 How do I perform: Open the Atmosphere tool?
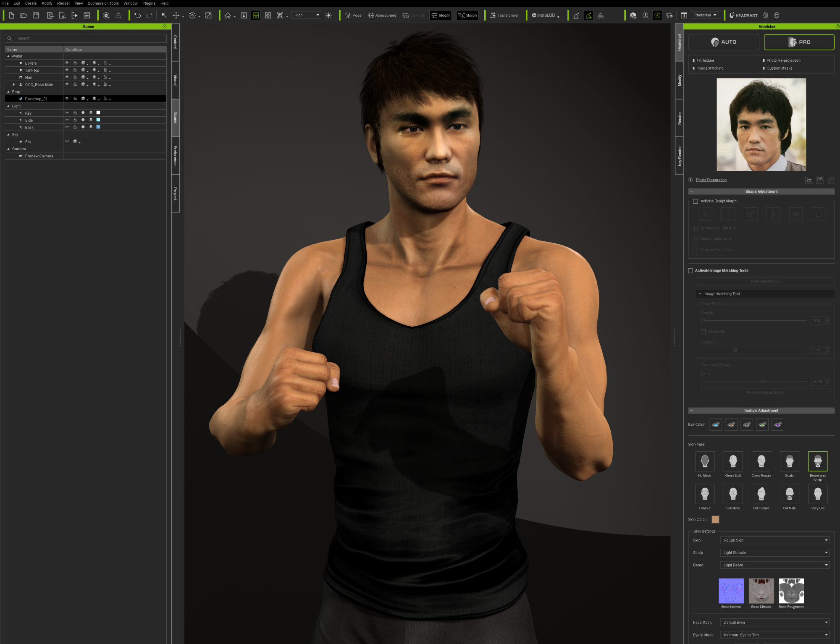[x=382, y=16]
